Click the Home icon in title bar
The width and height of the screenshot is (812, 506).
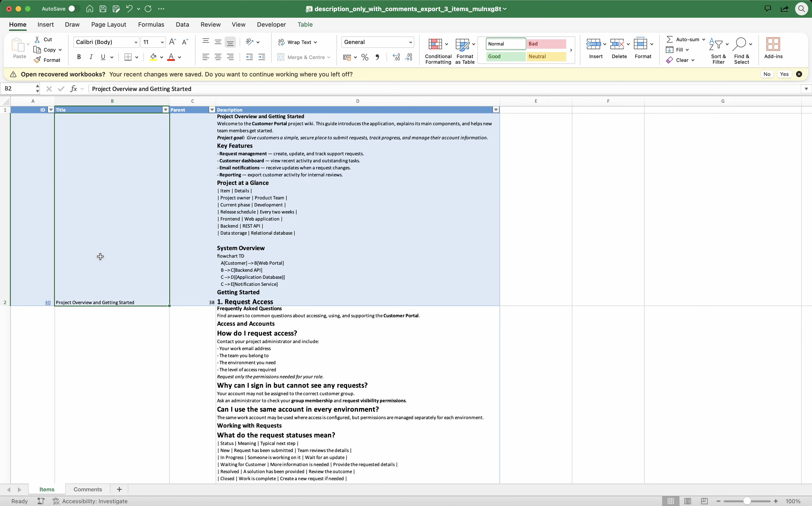(89, 9)
